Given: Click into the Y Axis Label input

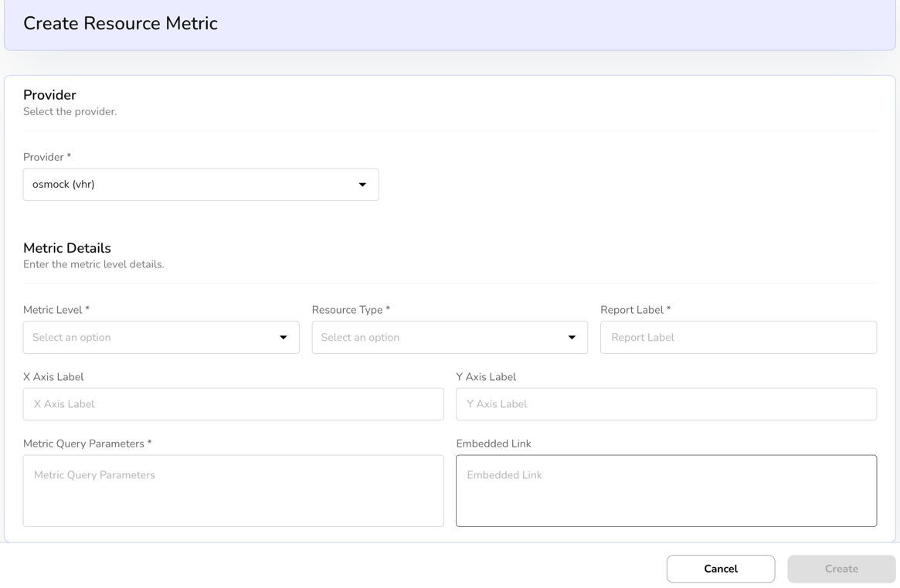Looking at the screenshot, I should [666, 404].
